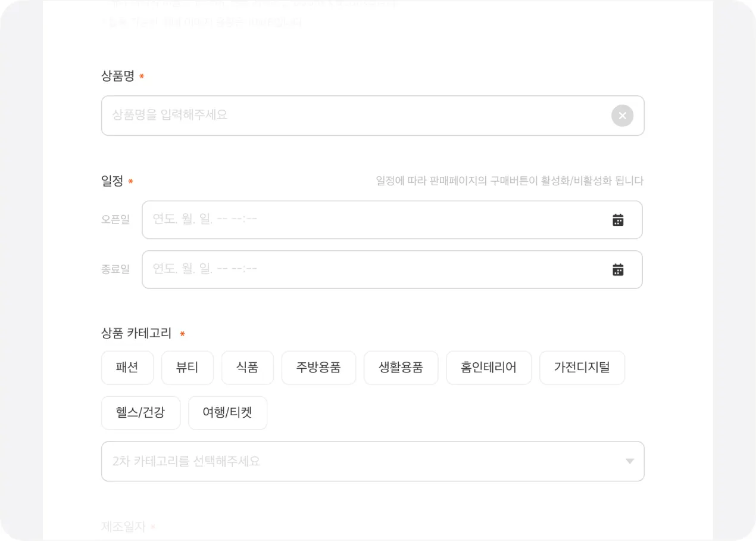Select the 헬스/건강 category button

click(x=140, y=413)
